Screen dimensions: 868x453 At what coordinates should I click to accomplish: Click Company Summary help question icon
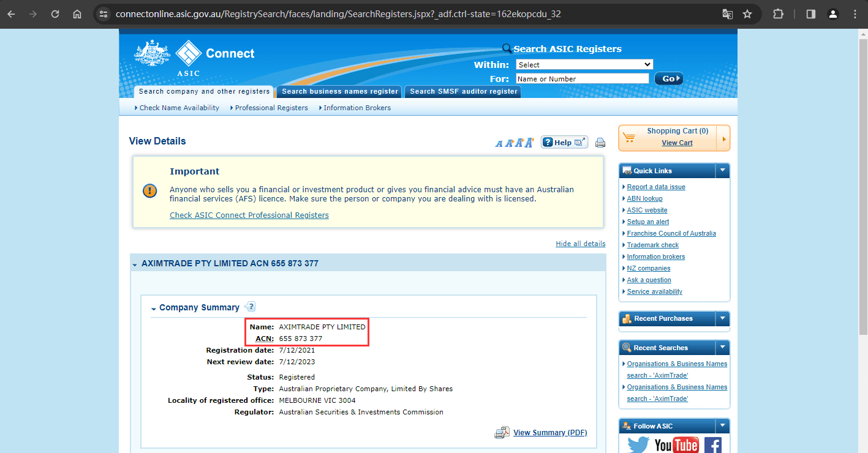tap(250, 307)
